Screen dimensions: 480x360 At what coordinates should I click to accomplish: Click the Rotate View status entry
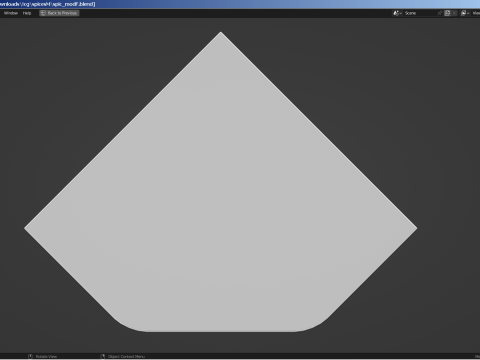point(46,356)
